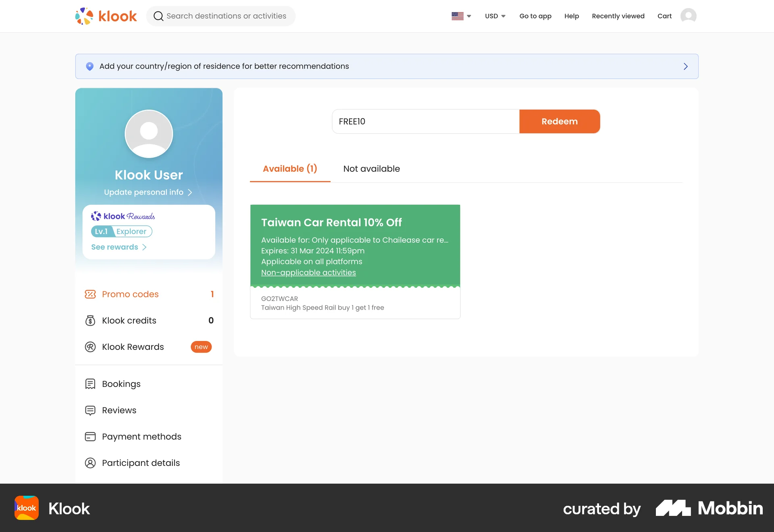
Task: Click the search magnifier icon
Action: point(158,16)
